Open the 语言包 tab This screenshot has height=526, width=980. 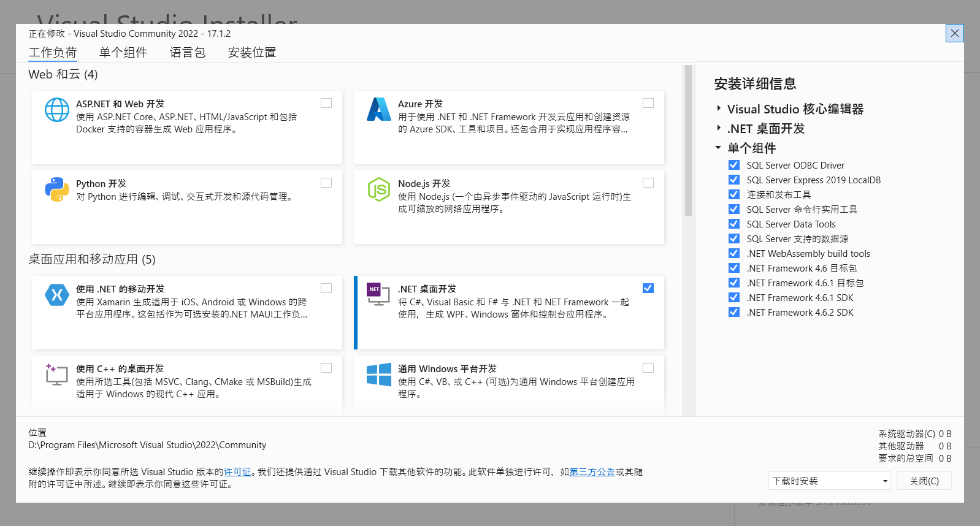tap(188, 53)
